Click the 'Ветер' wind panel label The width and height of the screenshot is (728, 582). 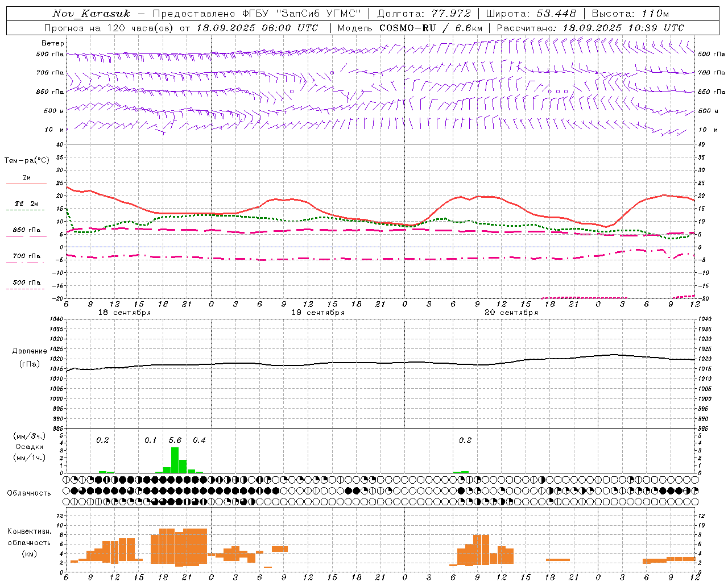coord(53,43)
